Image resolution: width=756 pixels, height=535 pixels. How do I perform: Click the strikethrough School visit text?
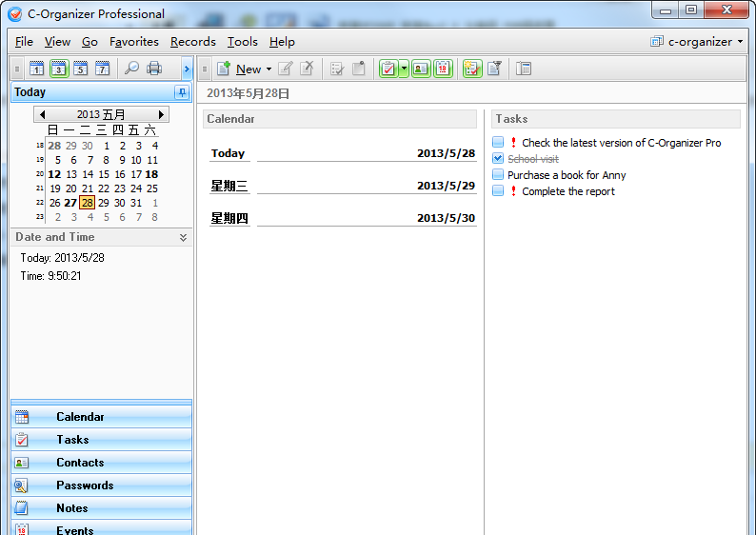coord(533,159)
